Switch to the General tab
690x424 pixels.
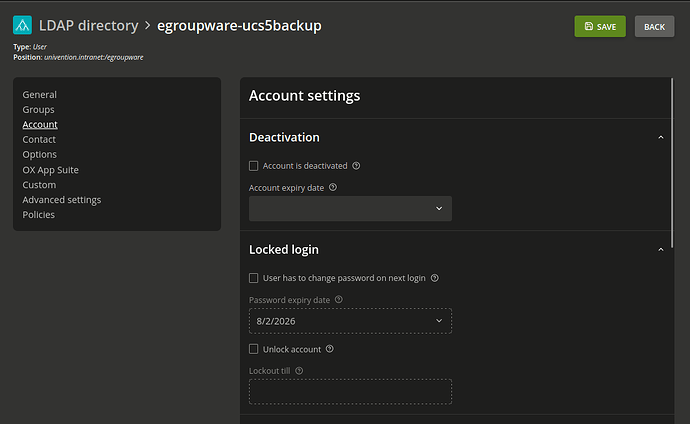40,95
